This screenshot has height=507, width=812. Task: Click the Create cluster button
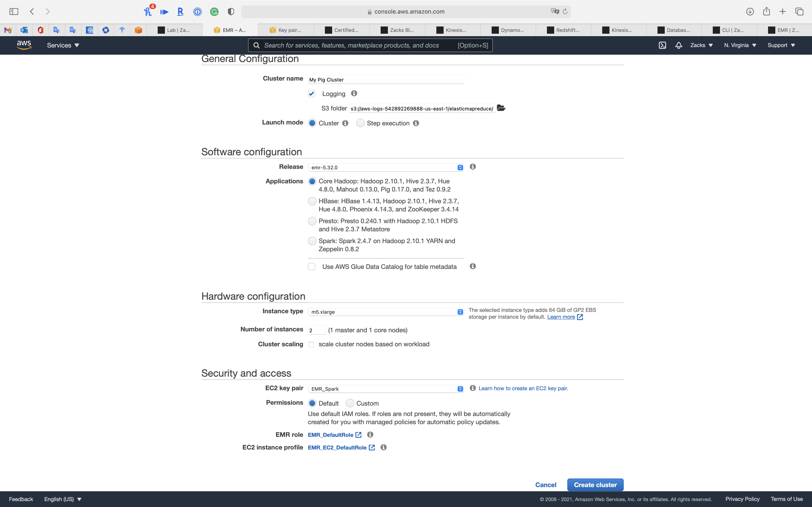pos(595,485)
